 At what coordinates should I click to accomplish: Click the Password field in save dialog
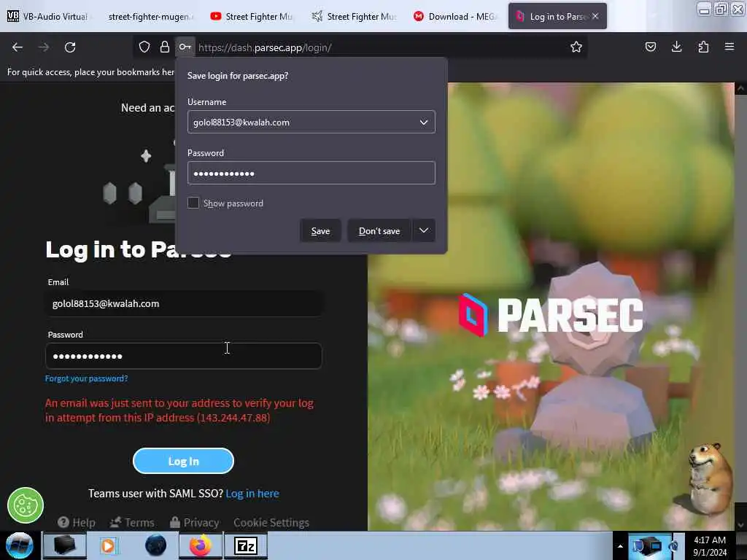[x=311, y=173]
